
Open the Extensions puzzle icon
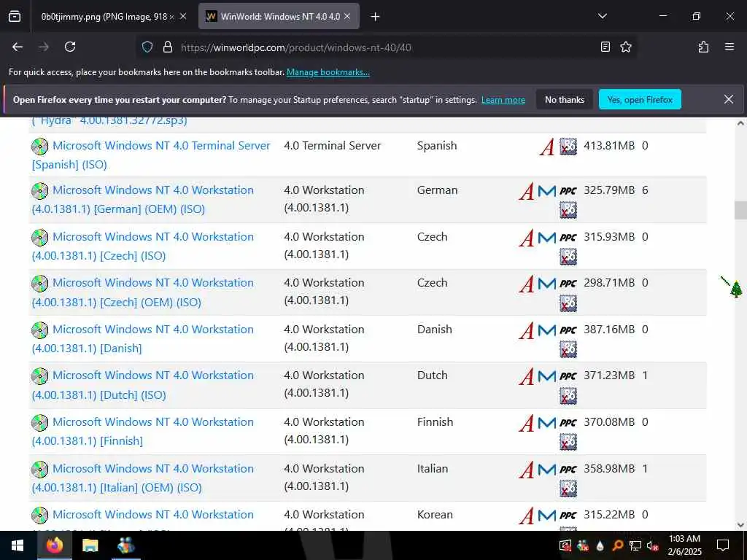pos(703,47)
